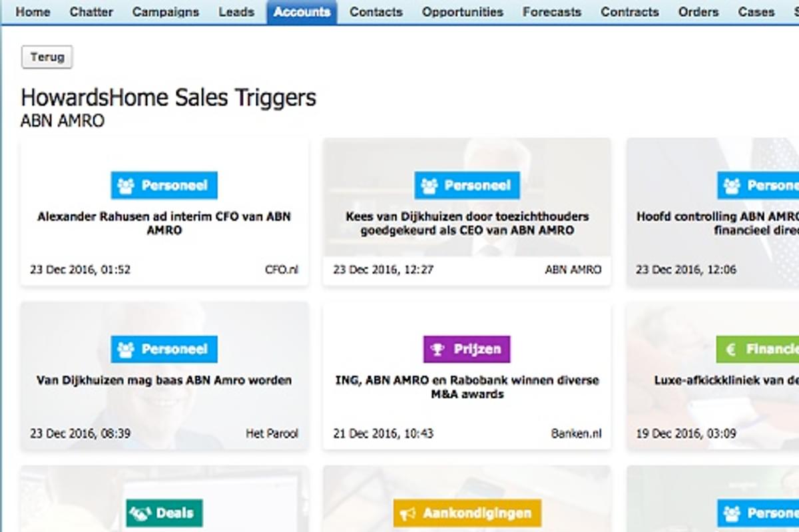The image size is (799, 532).
Task: Open article about Alexander Rahusen interim CFO
Action: click(164, 223)
